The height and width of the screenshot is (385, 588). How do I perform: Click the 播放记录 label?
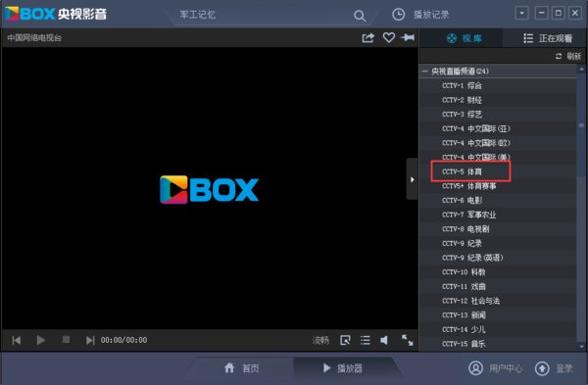tap(431, 15)
